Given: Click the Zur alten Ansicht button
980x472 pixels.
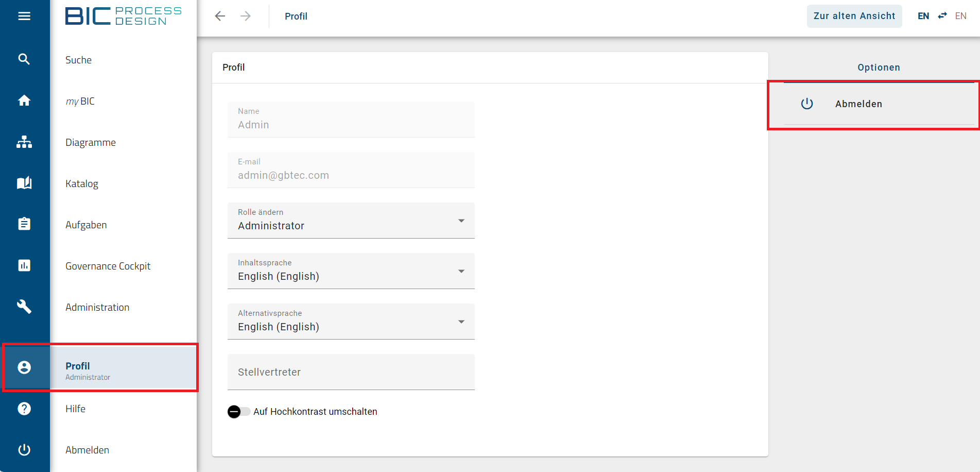Looking at the screenshot, I should pos(854,16).
